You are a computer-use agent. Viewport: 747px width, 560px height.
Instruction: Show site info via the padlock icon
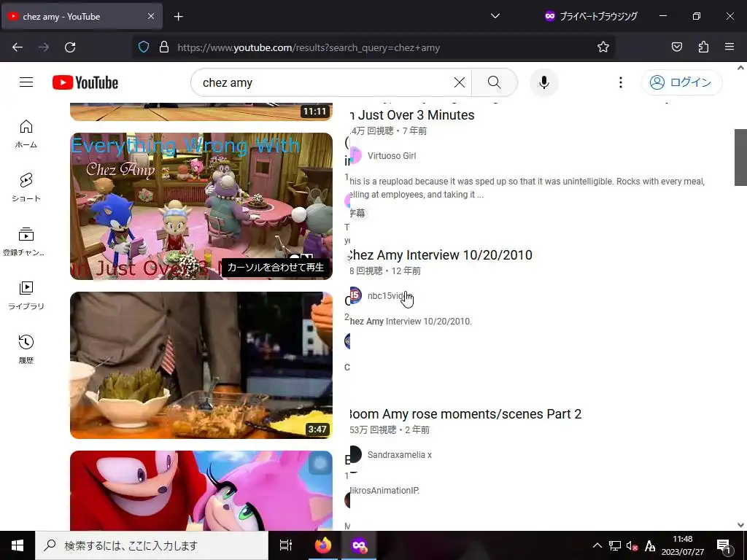(x=164, y=47)
